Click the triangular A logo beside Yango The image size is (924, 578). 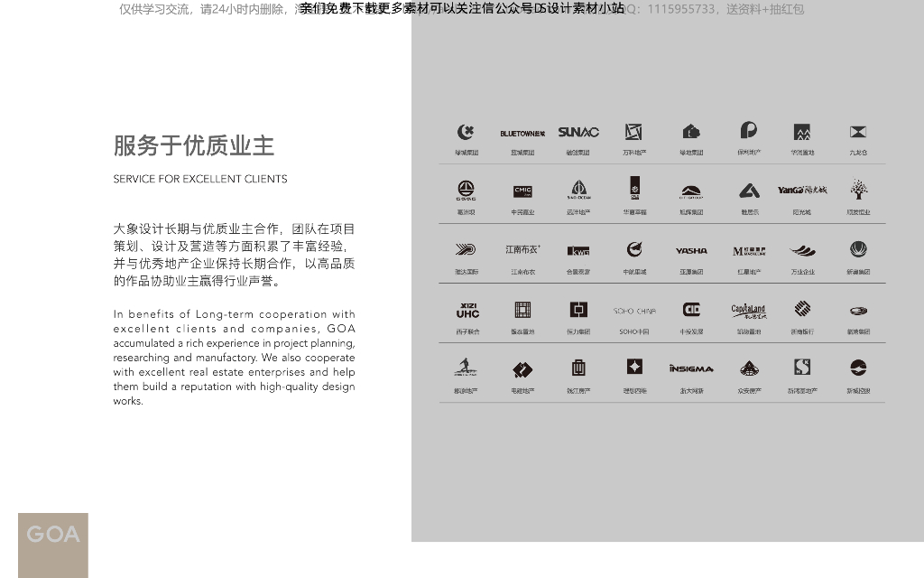pyautogui.click(x=750, y=191)
